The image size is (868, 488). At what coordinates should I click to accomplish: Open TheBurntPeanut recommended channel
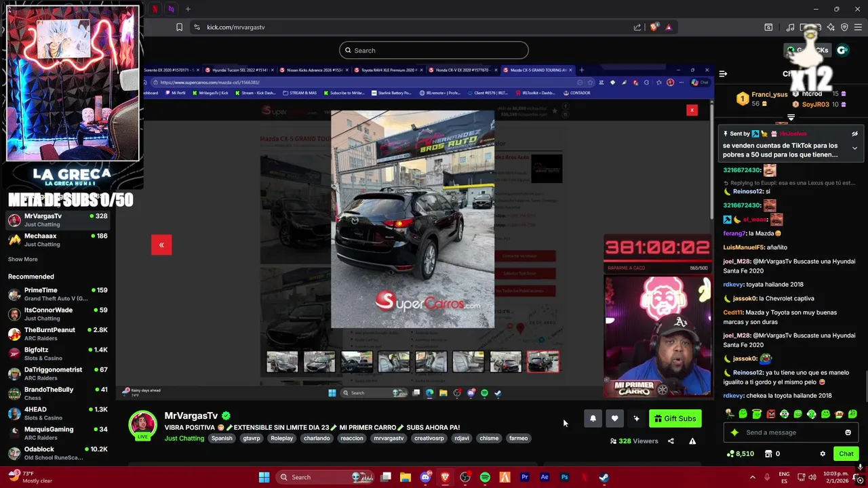pos(58,333)
